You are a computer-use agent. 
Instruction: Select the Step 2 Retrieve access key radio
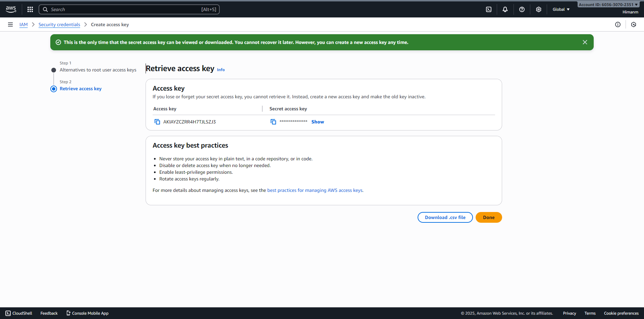click(54, 89)
